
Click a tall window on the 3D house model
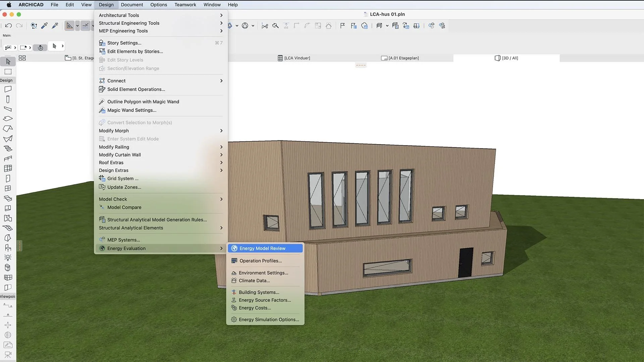[x=362, y=198]
